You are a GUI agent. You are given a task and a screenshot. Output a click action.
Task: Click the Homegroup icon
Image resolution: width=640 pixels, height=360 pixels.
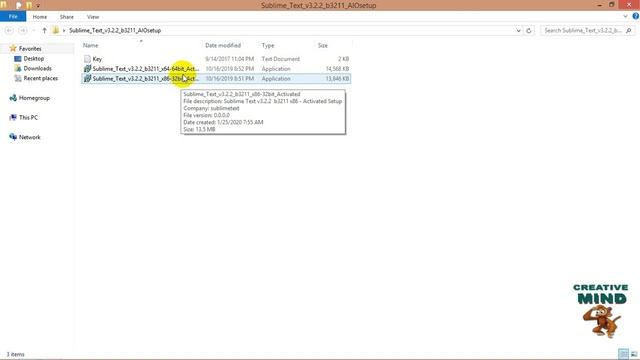[13, 98]
